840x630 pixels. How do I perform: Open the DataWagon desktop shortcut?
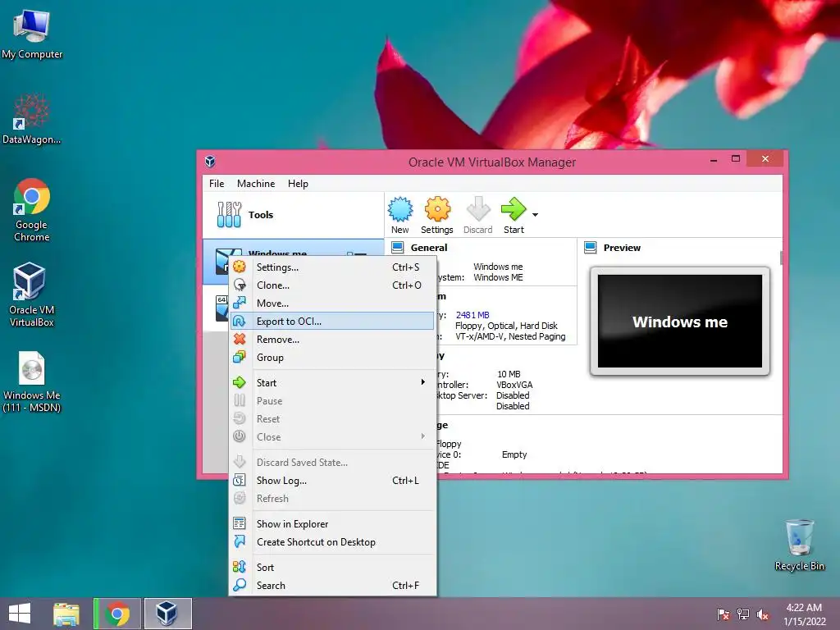point(32,119)
